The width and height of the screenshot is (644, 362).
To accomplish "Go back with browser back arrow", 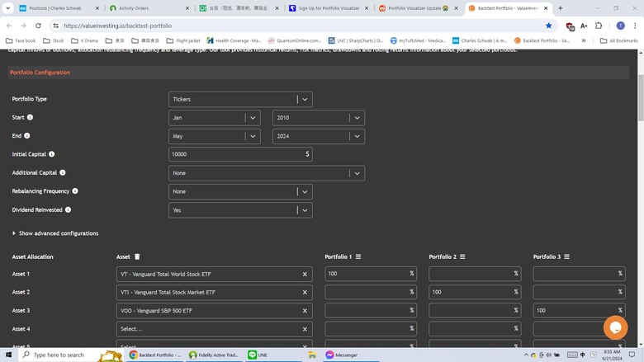I will point(9,26).
